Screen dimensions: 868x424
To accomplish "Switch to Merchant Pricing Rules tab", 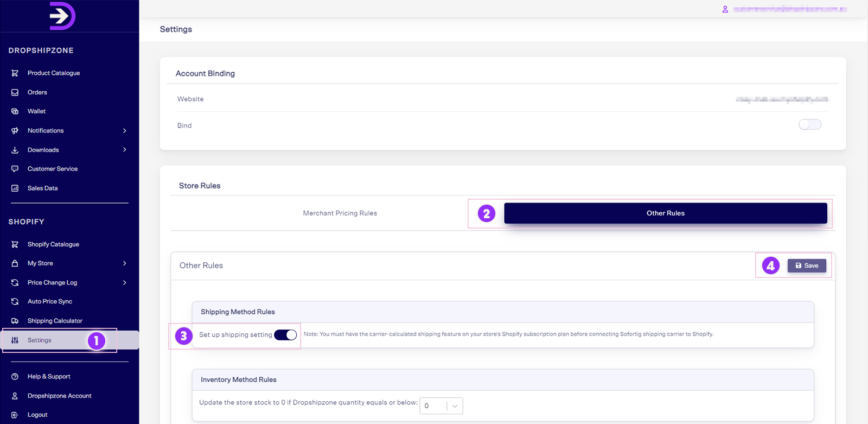I will (x=340, y=213).
